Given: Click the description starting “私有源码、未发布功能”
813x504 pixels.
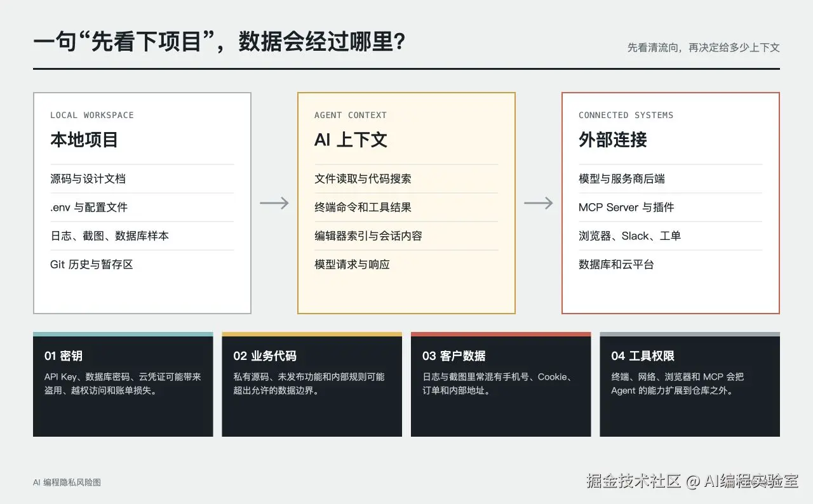Looking at the screenshot, I should [309, 383].
